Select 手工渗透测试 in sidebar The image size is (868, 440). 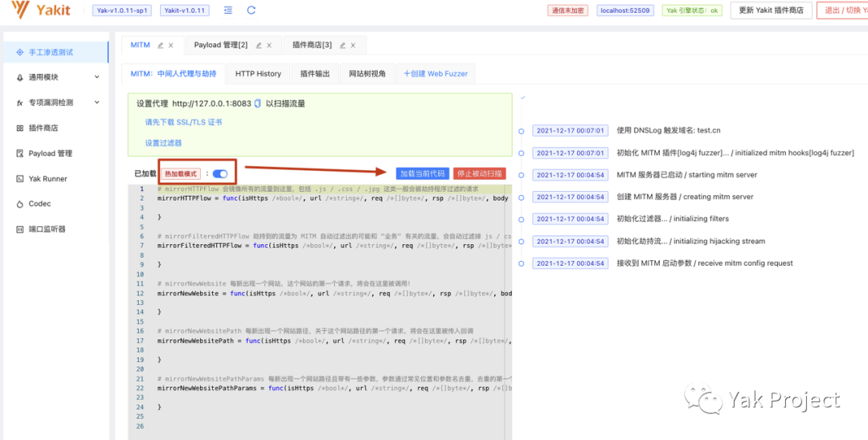(x=56, y=52)
